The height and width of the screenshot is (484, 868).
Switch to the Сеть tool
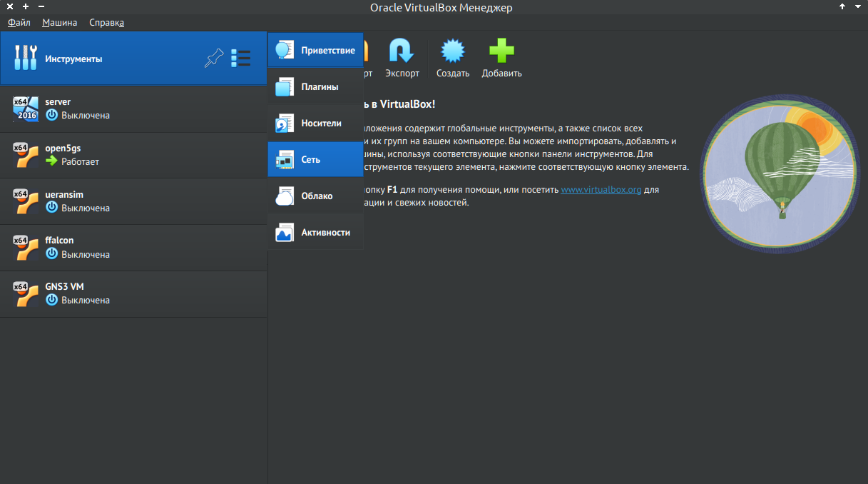(x=315, y=159)
